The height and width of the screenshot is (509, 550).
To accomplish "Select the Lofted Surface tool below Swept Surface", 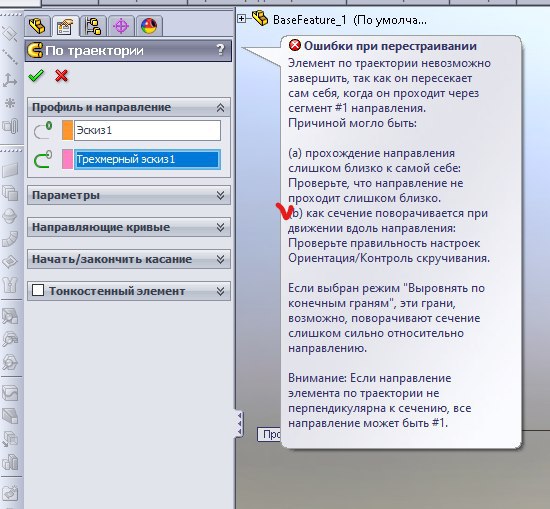I will pos(10,262).
